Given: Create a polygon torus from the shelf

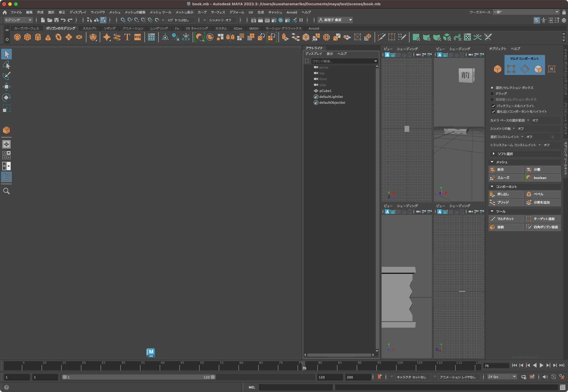Looking at the screenshot, I should (x=59, y=37).
